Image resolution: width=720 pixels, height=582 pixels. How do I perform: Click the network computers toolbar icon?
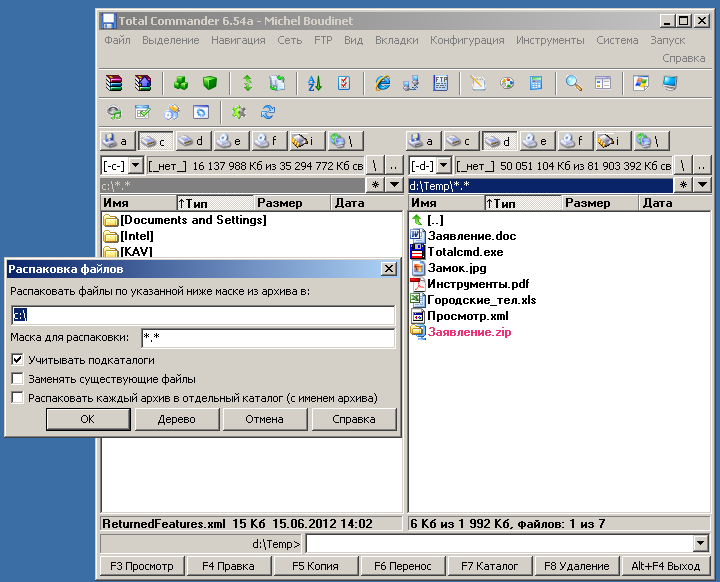pyautogui.click(x=411, y=83)
